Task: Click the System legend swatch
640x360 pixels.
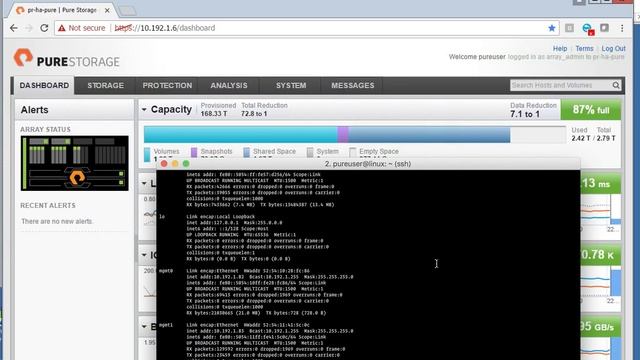Action: 310,152
